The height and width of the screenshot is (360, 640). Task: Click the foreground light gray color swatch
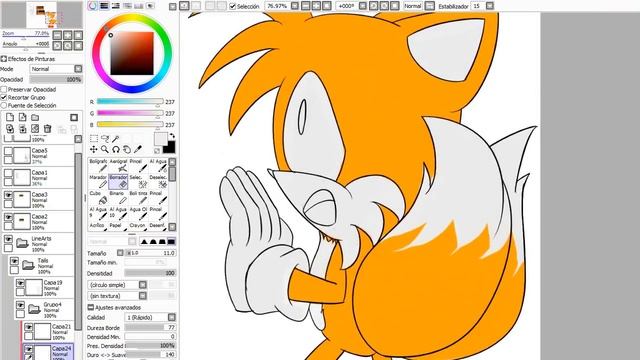point(160,139)
